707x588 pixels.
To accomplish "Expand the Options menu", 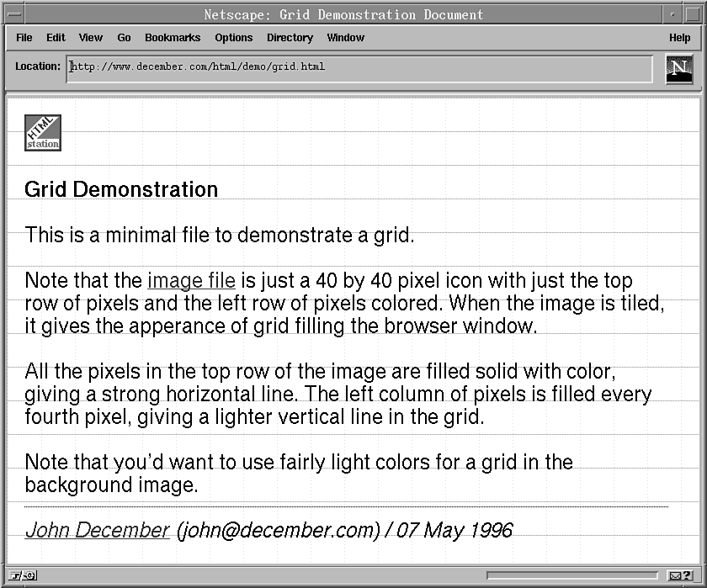I will (x=233, y=38).
